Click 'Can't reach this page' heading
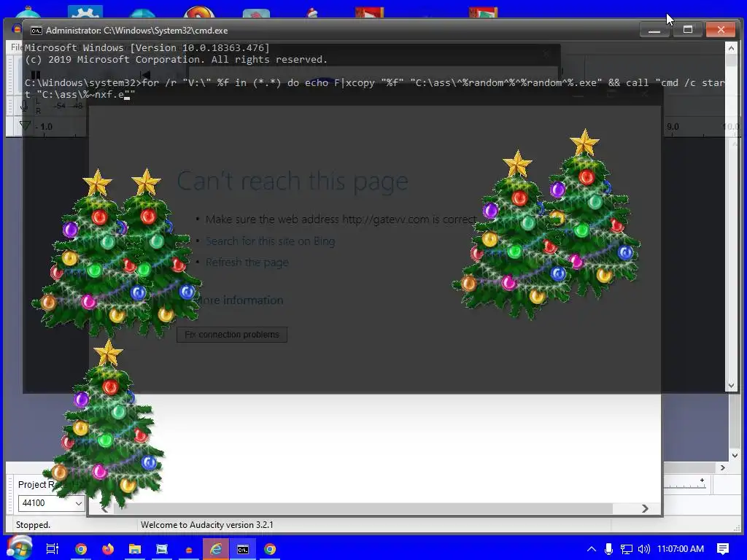 tap(293, 181)
